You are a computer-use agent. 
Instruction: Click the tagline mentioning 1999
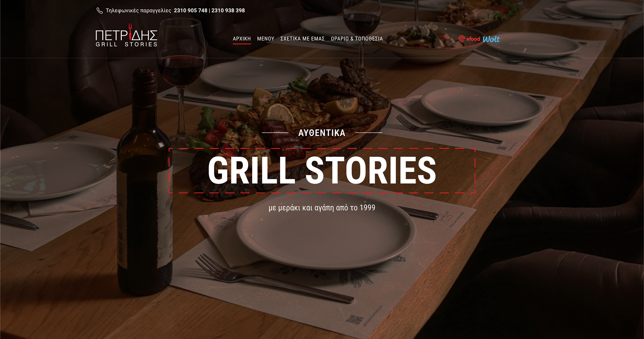[x=322, y=208]
